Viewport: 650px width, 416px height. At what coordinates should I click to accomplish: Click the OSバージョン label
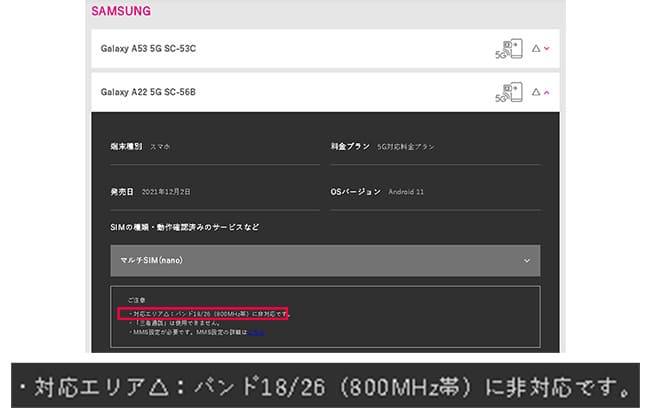point(355,192)
